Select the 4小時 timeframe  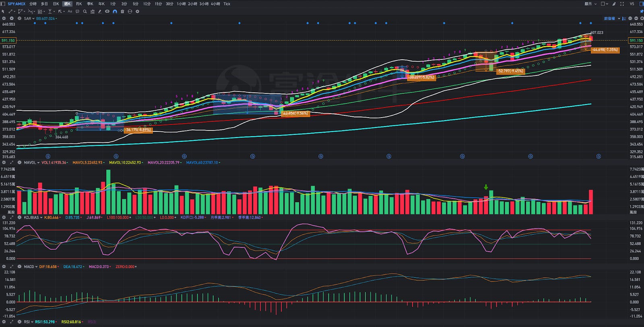click(215, 4)
